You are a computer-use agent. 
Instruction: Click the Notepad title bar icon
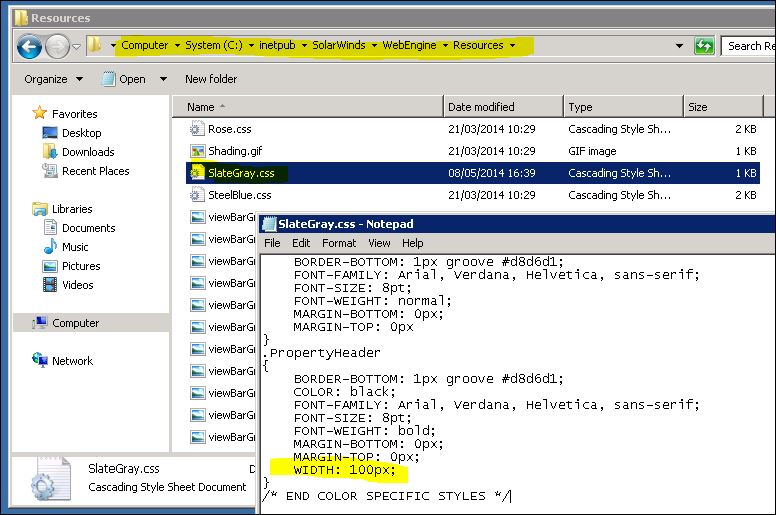[269, 224]
